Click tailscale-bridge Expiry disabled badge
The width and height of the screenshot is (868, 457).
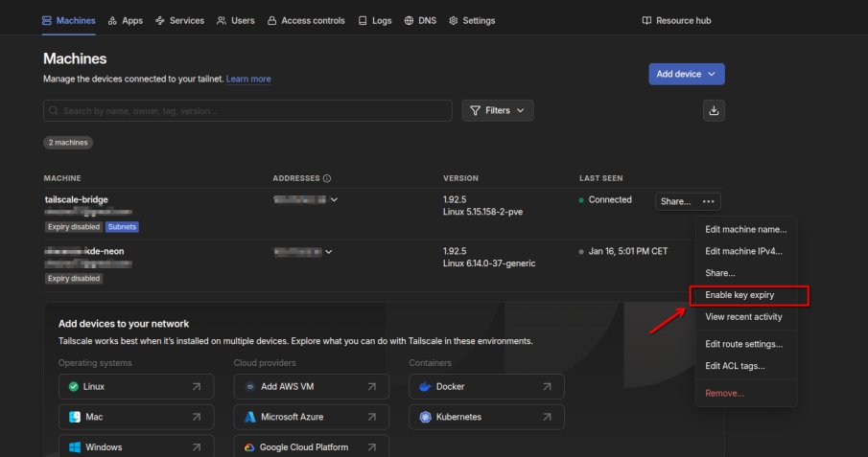point(74,227)
